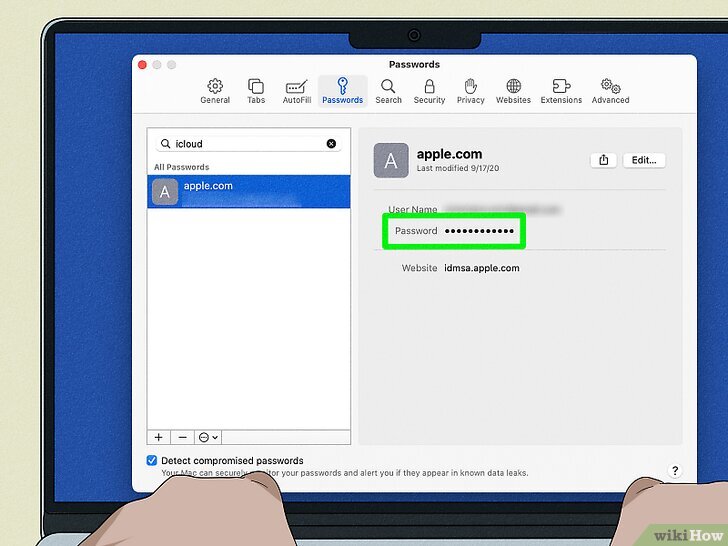Reveal the hidden password dots

click(479, 231)
